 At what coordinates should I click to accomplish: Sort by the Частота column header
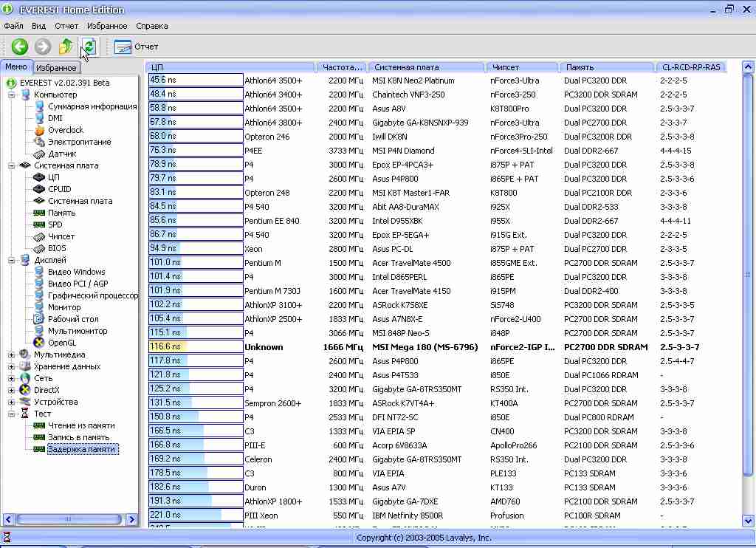341,67
